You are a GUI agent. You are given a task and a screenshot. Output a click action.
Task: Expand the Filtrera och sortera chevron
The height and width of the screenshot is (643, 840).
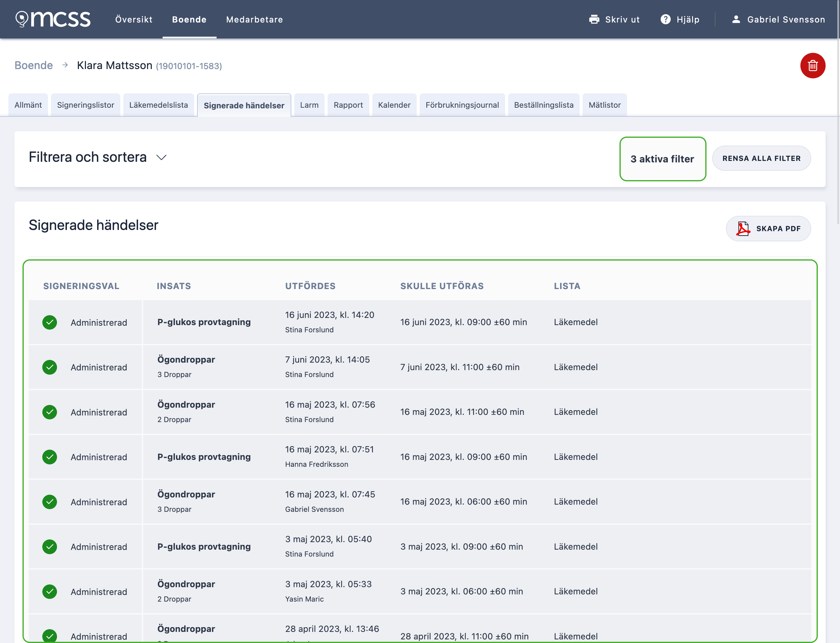pos(161,158)
